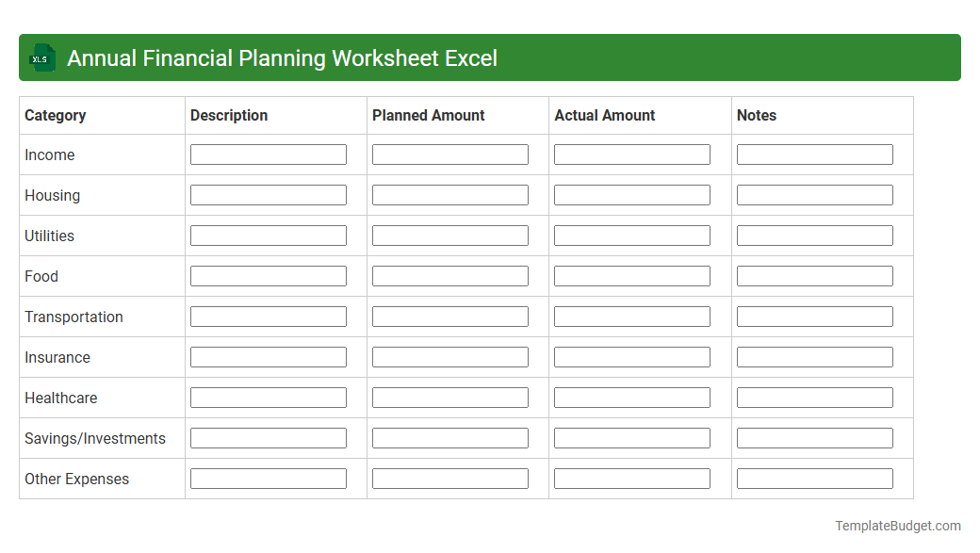
Task: Click the Income planned amount field
Action: point(450,154)
